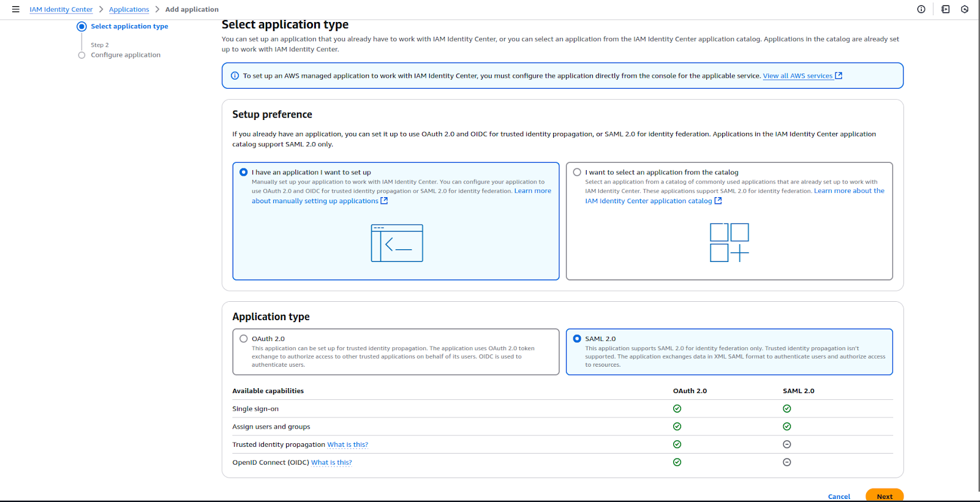Click the terminal window illustration in the first card

[397, 243]
